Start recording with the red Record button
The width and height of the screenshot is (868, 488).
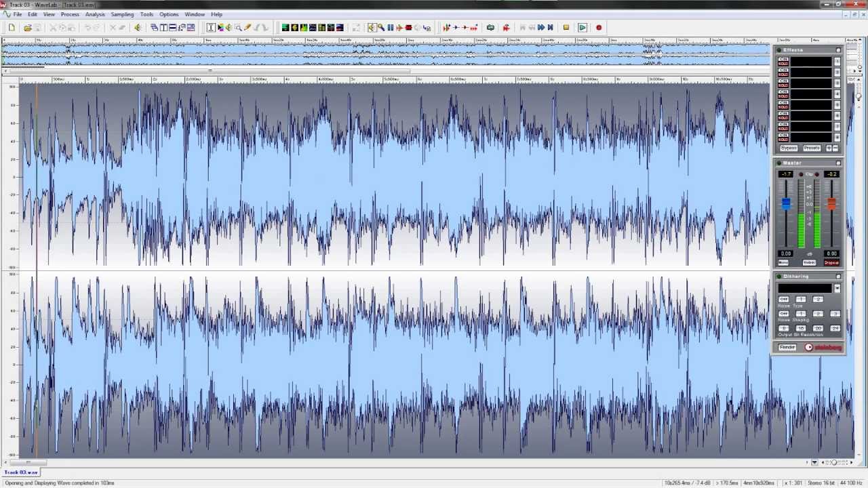599,28
